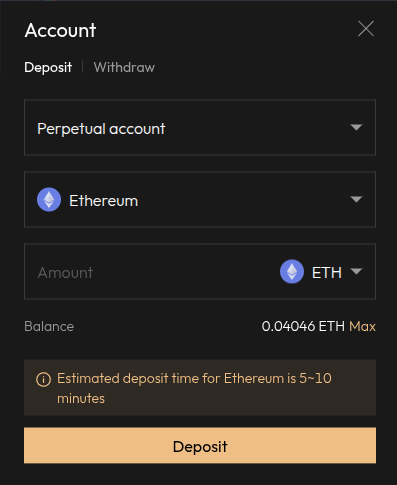Click the Balance label
397x485 pixels.
point(49,326)
